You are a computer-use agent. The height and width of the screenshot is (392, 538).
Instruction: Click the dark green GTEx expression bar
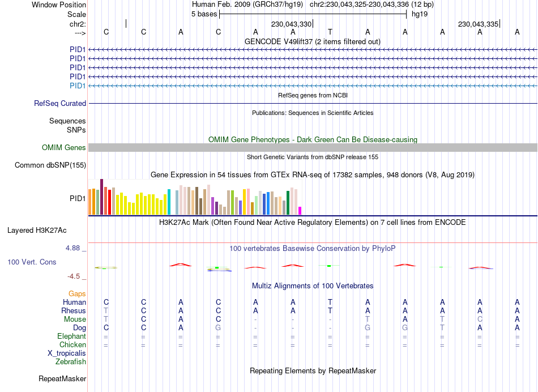point(288,203)
